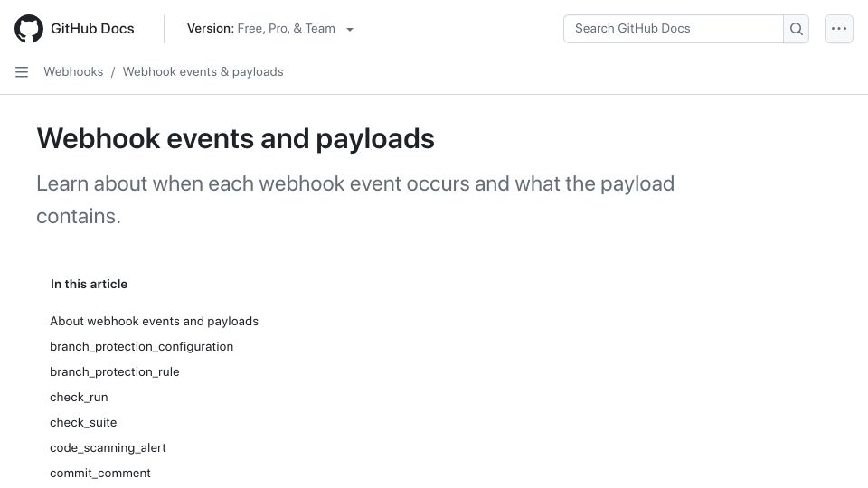Viewport: 868px width, 488px height.
Task: Open the GitHub Docs home link
Action: pos(92,29)
